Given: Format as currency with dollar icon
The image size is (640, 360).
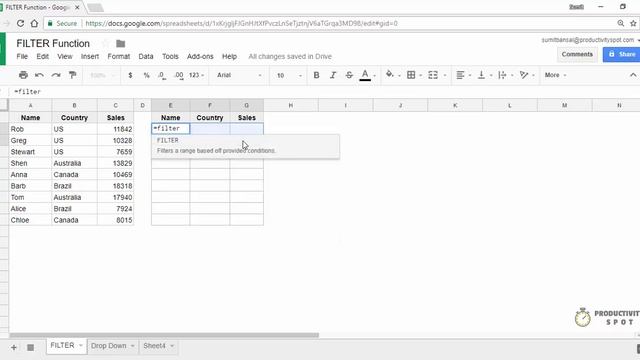Looking at the screenshot, I should pos(130,75).
